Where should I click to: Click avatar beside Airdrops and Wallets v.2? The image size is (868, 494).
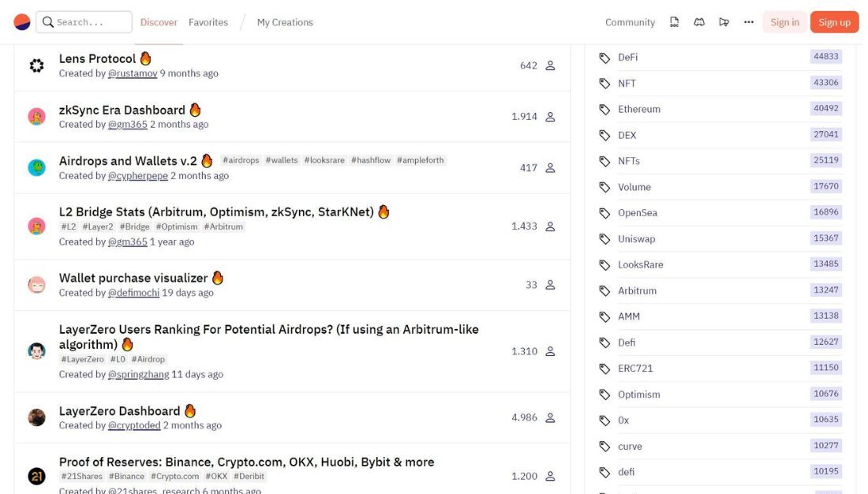tap(36, 167)
